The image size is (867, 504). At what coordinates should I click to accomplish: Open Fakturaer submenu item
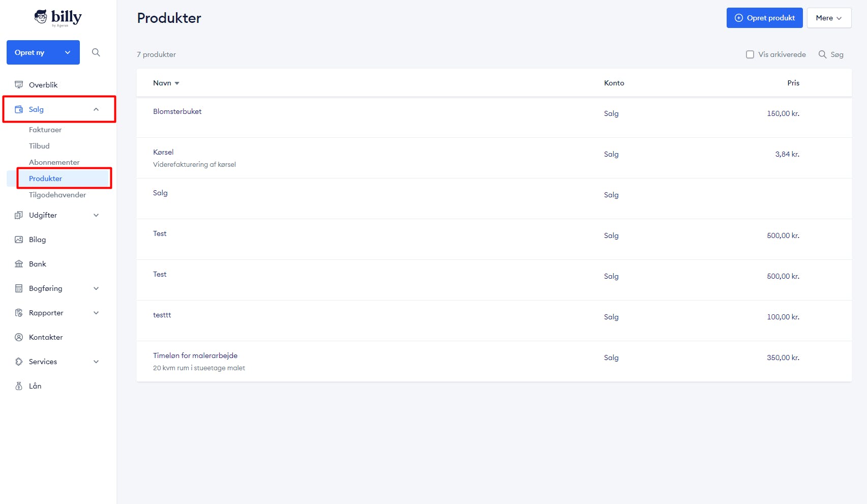(x=45, y=130)
